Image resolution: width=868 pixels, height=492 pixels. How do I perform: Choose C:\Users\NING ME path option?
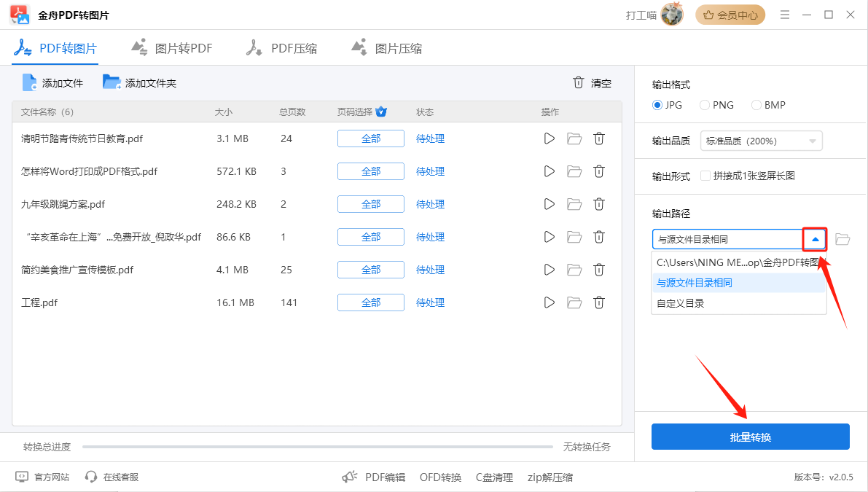tap(738, 262)
